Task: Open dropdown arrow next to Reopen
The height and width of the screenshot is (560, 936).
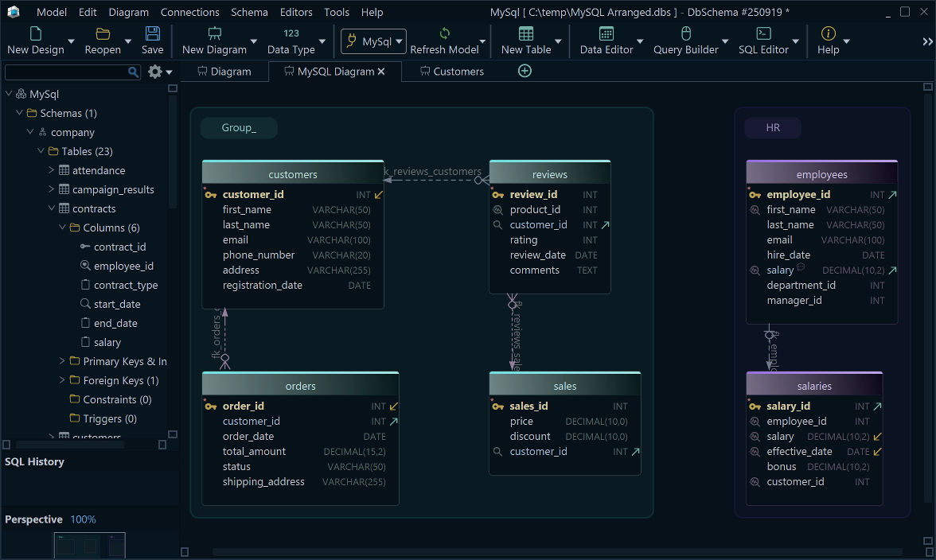Action: pos(128,41)
